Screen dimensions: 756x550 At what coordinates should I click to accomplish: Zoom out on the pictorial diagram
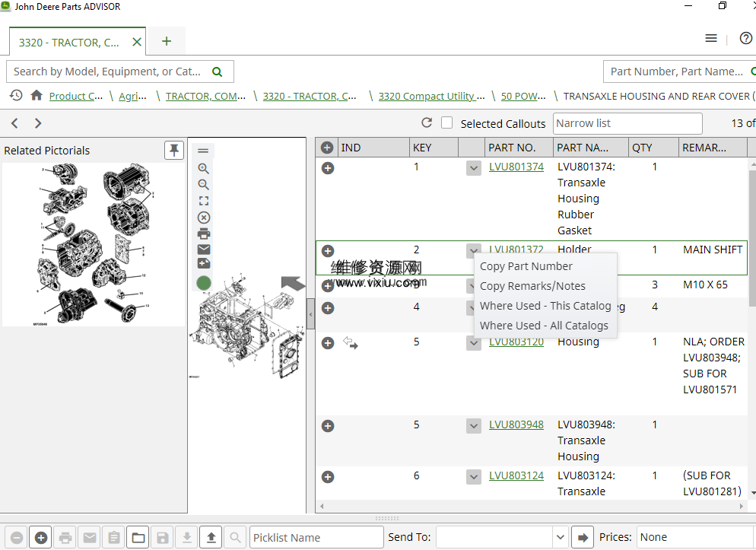coord(204,185)
